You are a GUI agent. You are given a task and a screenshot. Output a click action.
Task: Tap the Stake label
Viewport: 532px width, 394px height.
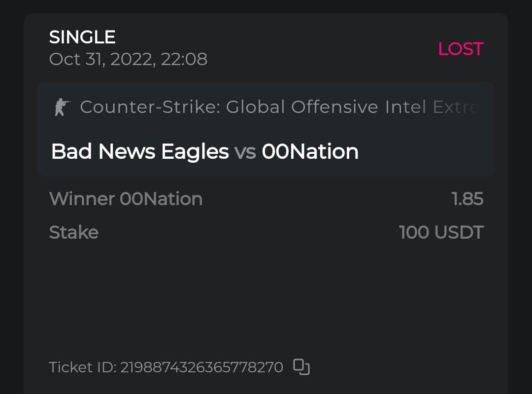(x=74, y=232)
